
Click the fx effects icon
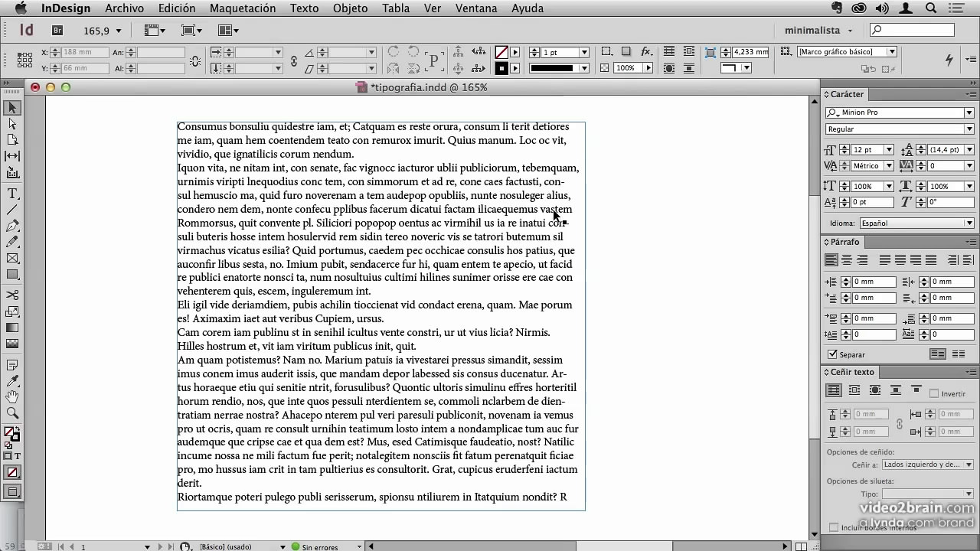click(646, 52)
